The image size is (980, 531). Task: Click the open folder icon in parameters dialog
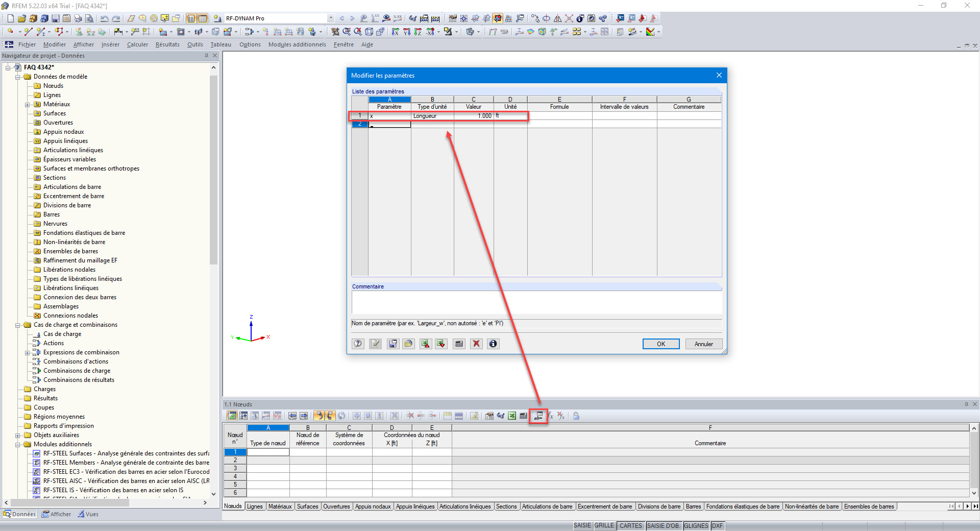(x=408, y=344)
